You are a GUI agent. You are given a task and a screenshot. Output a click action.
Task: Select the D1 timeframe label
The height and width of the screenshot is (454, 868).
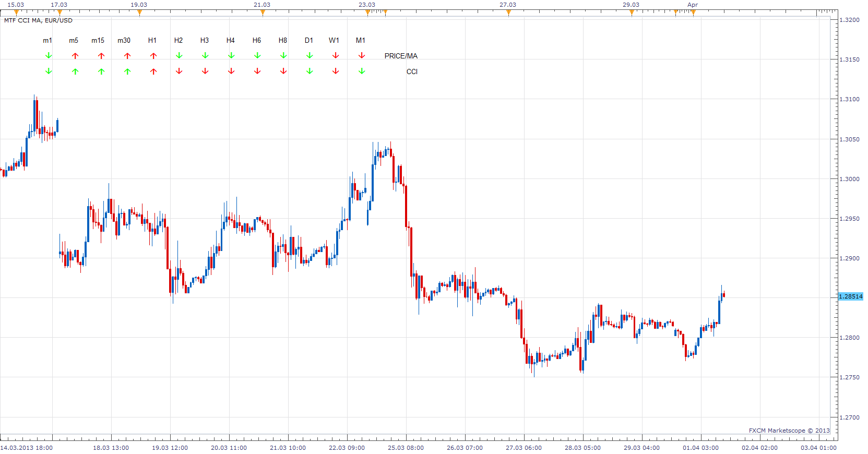coord(309,40)
